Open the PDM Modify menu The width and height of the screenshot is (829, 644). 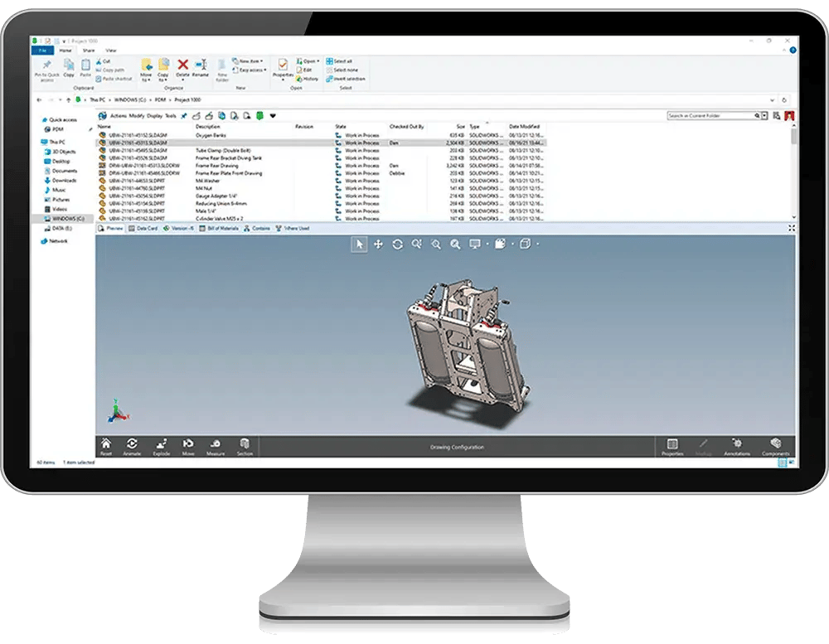point(137,116)
